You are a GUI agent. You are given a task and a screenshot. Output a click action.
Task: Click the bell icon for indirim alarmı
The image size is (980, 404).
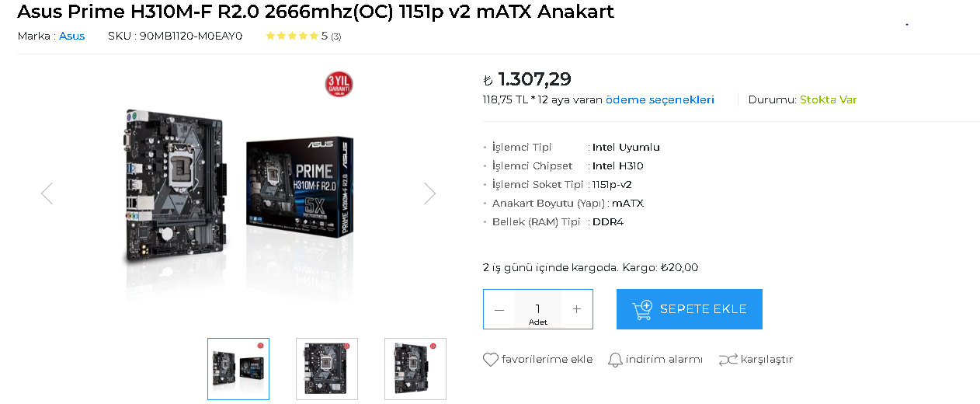615,360
